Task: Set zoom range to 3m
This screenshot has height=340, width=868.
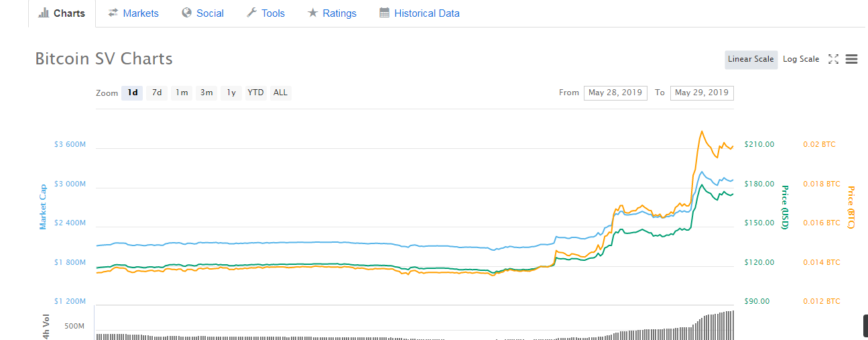Action: [206, 93]
